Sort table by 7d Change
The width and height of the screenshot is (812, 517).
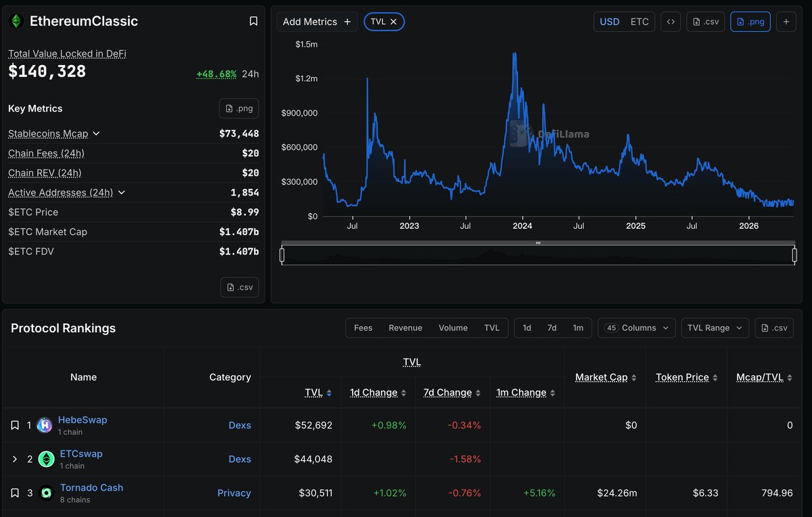click(x=453, y=392)
